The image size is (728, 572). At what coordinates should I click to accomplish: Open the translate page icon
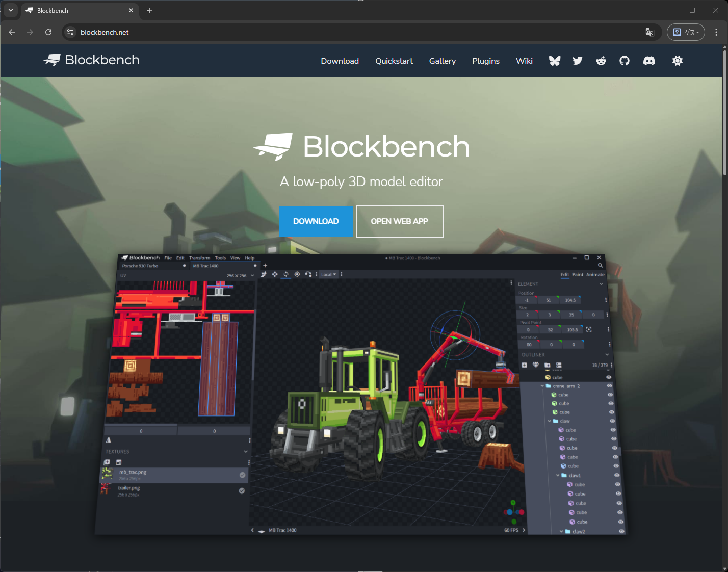[x=650, y=32]
